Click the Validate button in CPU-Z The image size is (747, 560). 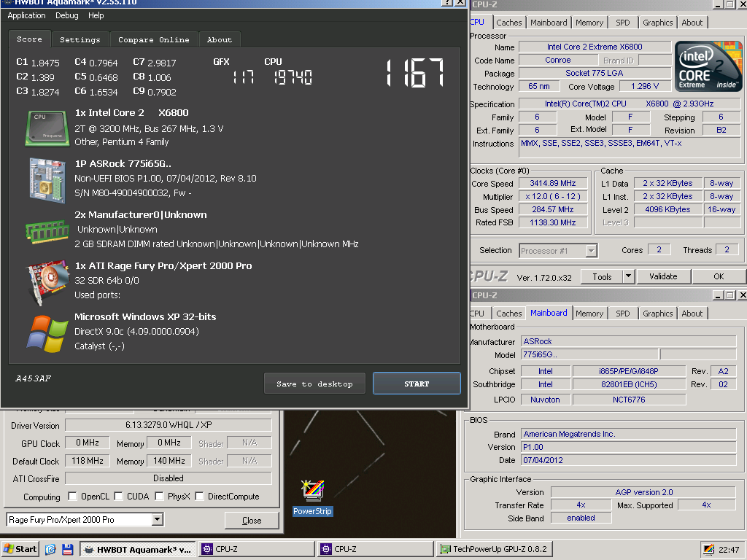(x=663, y=276)
